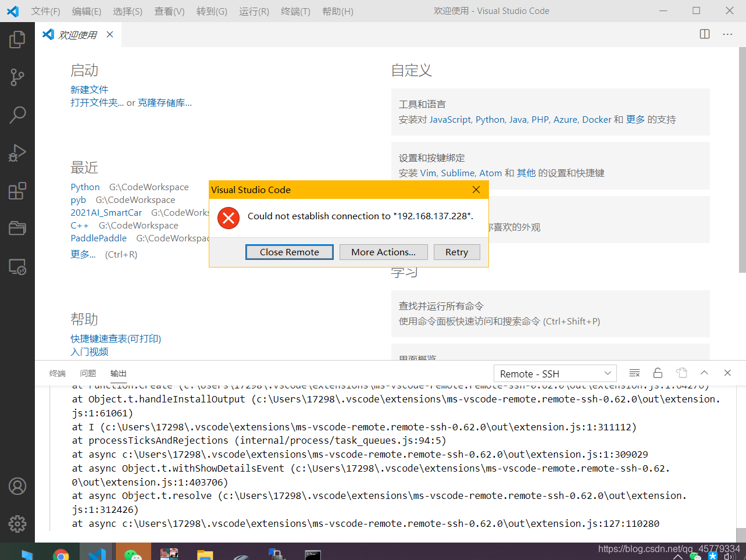
Task: Open the Search view in activity bar
Action: [17, 115]
